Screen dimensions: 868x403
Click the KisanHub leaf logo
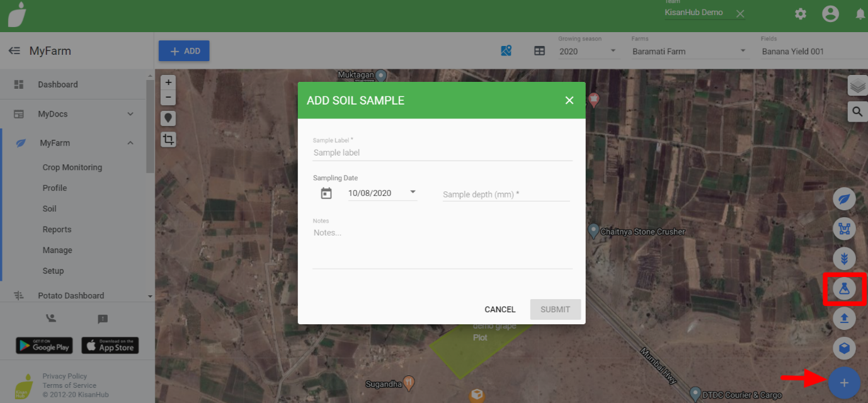[18, 15]
